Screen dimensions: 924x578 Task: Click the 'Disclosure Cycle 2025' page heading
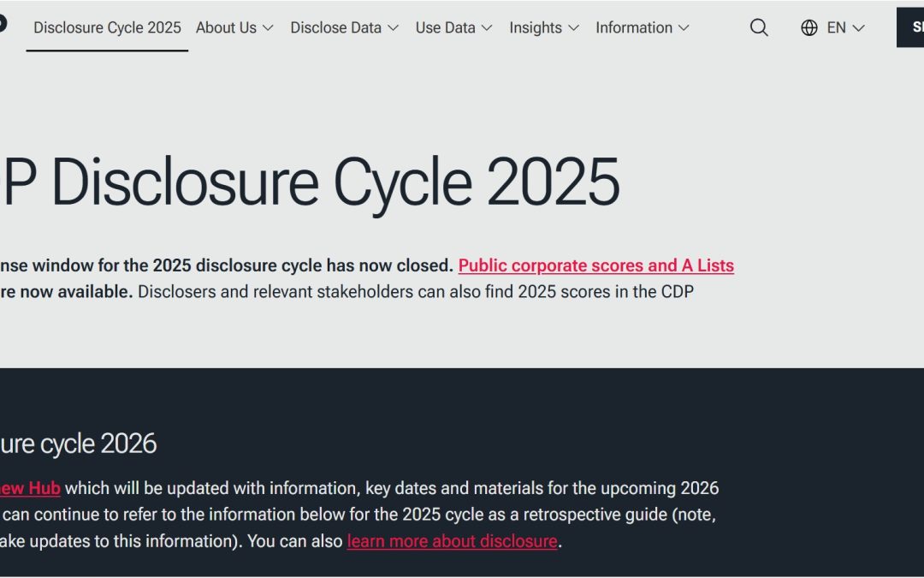pos(310,182)
